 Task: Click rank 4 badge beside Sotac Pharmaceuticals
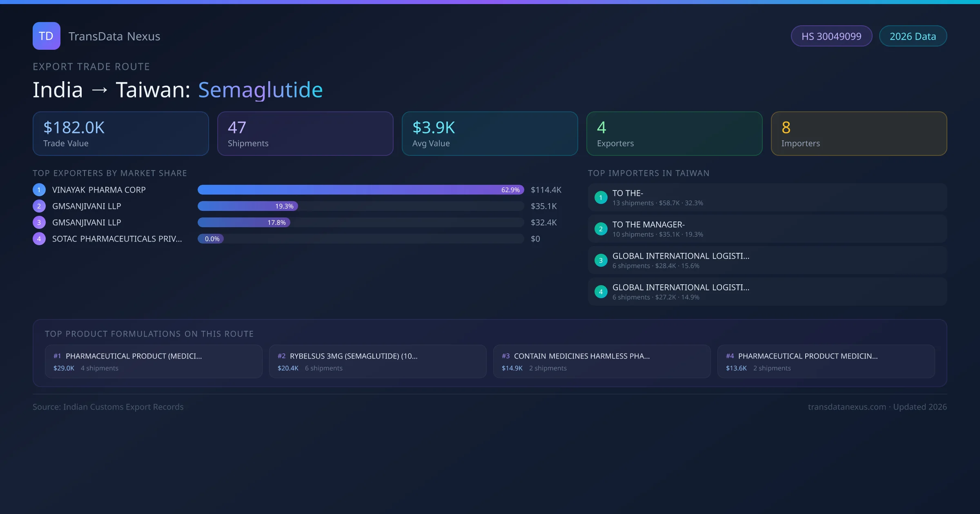pos(39,239)
